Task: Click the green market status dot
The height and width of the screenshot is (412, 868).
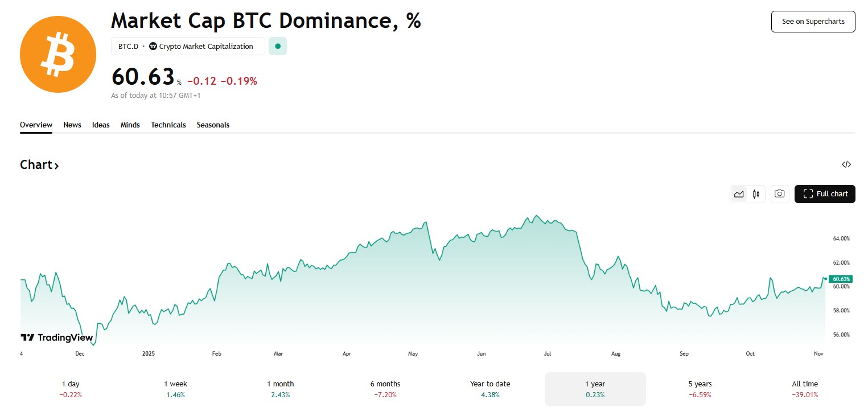Action: coord(278,47)
